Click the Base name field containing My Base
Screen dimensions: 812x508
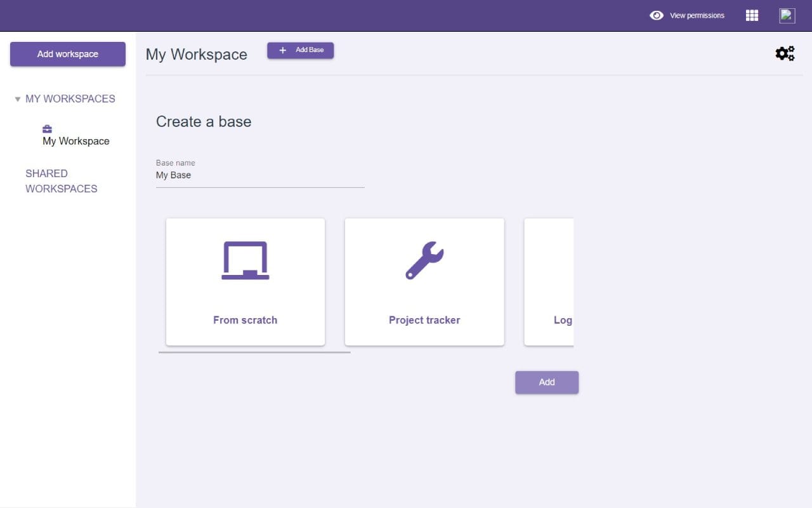260,175
